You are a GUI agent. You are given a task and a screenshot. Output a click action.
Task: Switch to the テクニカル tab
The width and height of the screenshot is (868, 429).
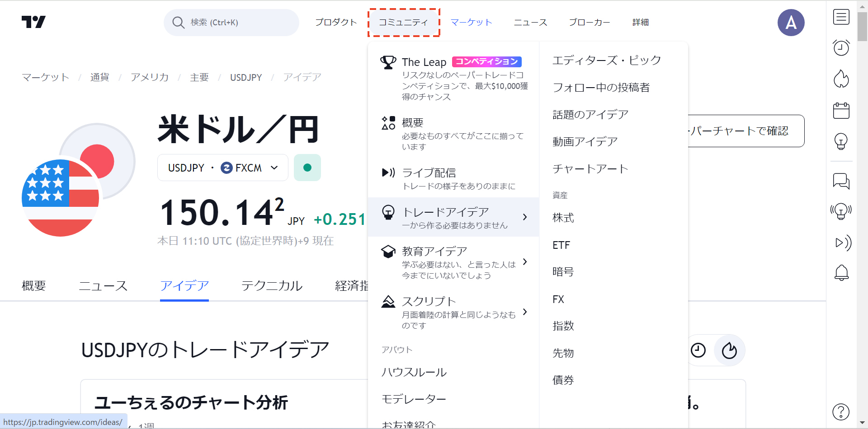coord(272,286)
